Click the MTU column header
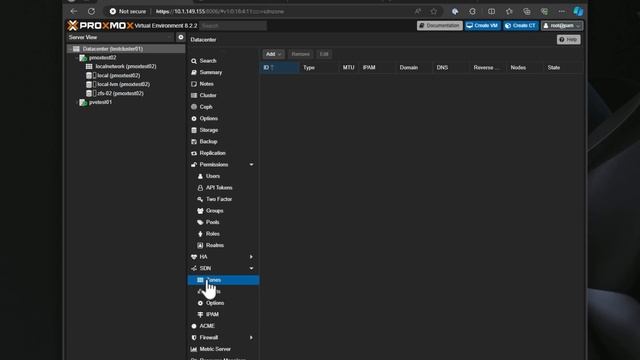The width and height of the screenshot is (640, 360). click(349, 67)
